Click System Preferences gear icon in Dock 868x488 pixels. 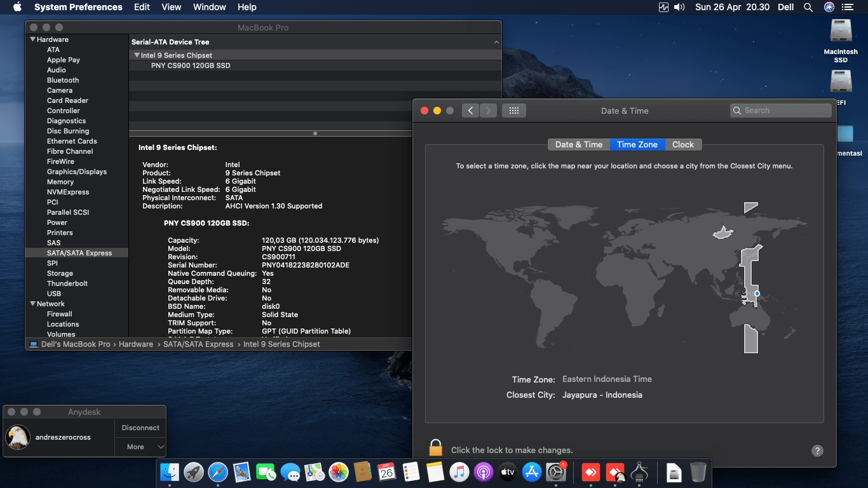[x=555, y=472]
